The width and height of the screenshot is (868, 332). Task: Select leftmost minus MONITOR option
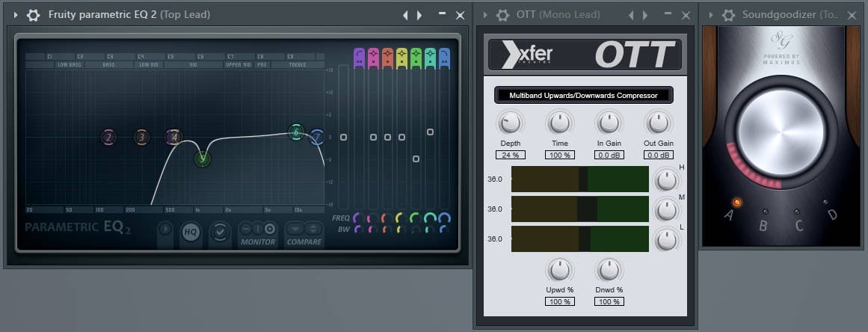click(246, 229)
